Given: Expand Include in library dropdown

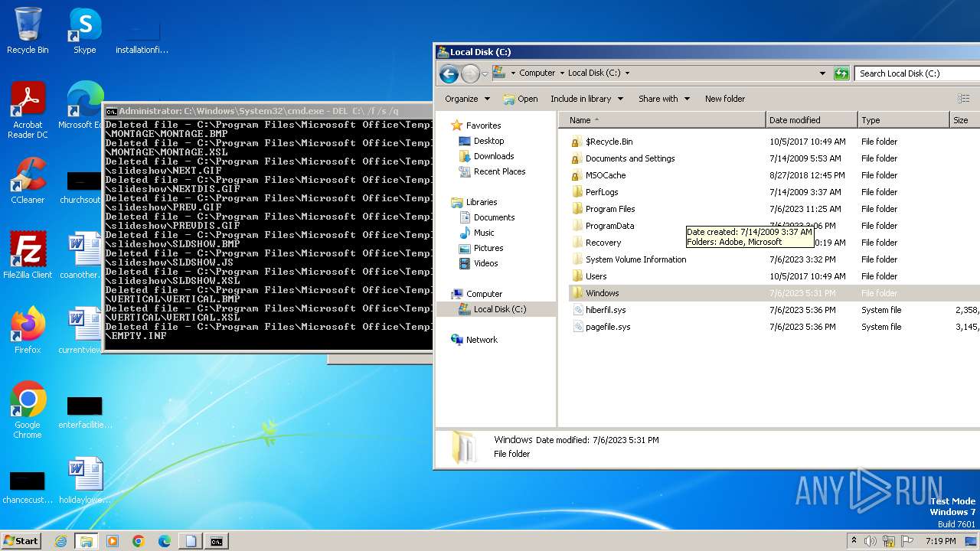Looking at the screenshot, I should pos(586,99).
